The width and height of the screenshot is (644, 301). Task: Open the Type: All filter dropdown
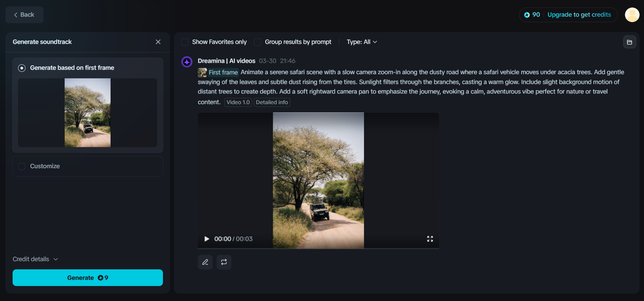coord(362,42)
